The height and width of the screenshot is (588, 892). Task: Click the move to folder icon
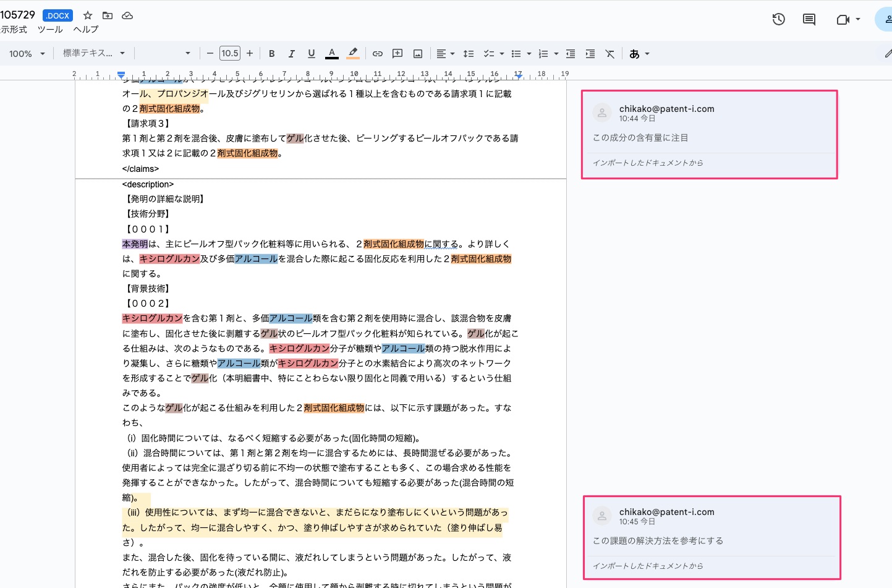click(108, 15)
